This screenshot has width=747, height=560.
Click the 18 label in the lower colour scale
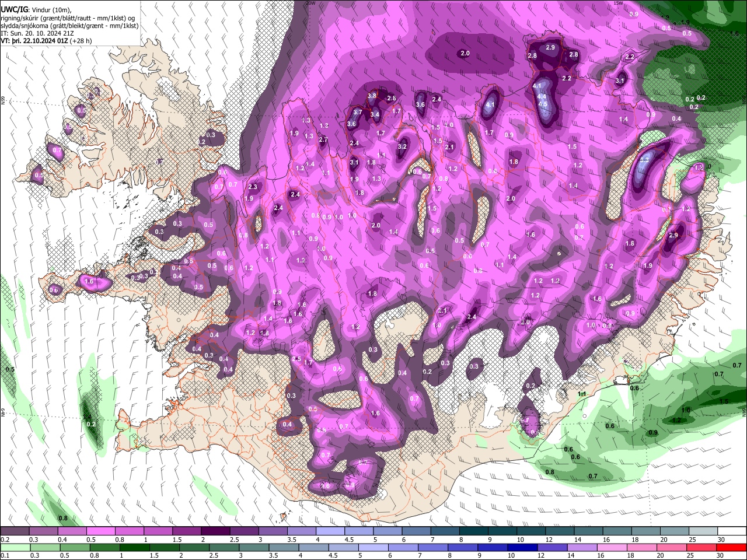click(x=630, y=555)
